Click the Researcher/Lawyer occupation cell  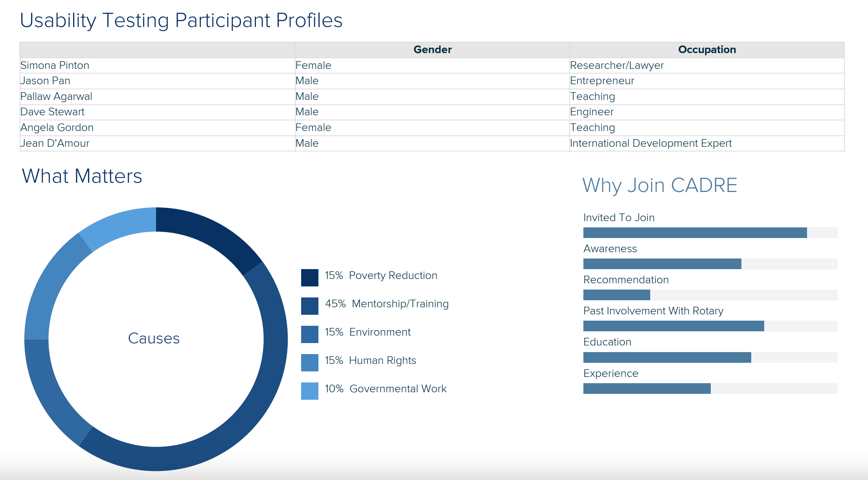tap(616, 65)
